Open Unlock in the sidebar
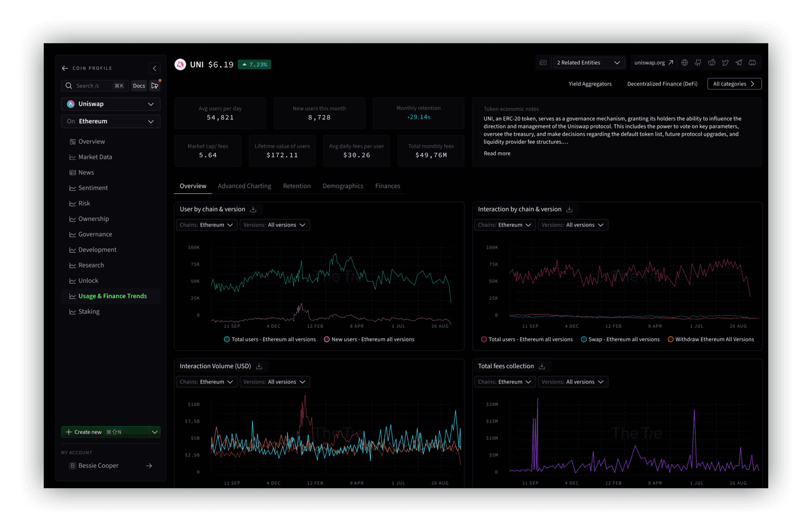This screenshot has height=532, width=812. (x=111, y=281)
